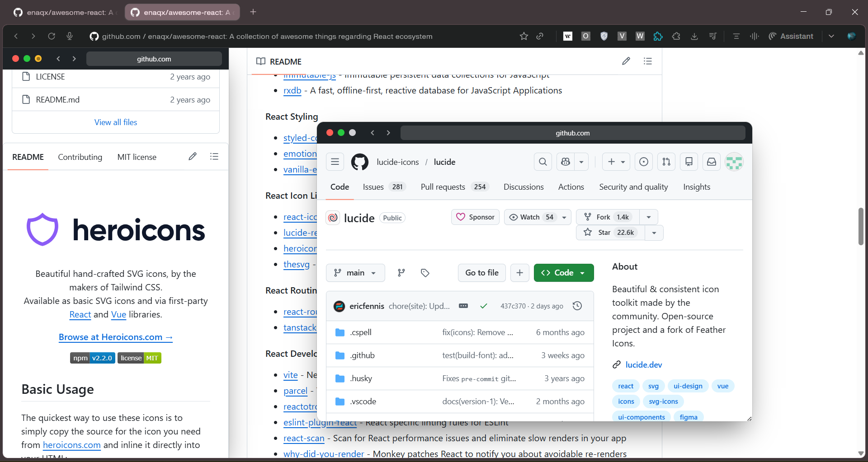Open commit history with the clock icon

pos(577,306)
